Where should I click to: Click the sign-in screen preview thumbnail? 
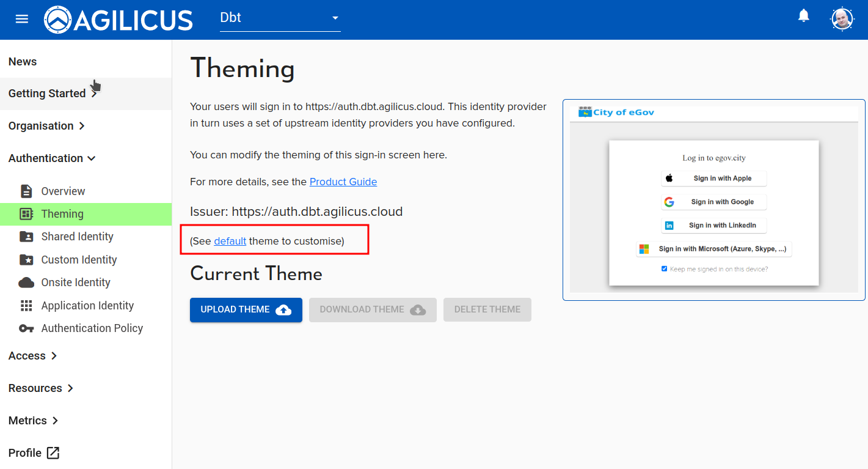tap(713, 200)
